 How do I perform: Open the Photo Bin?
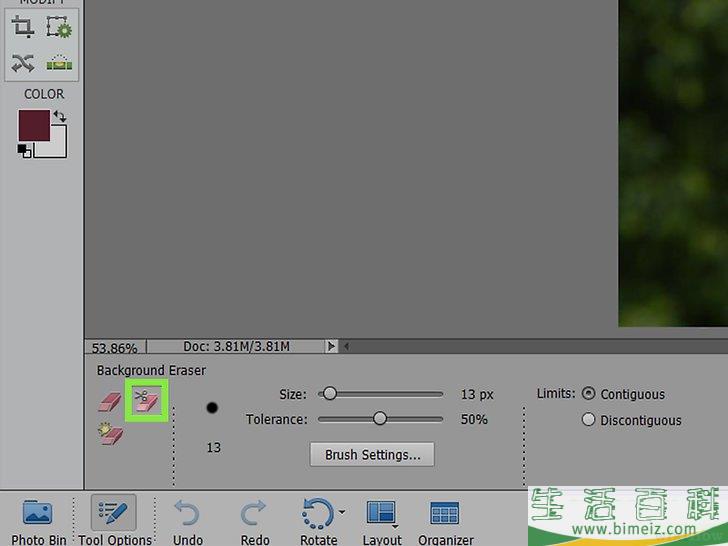click(38, 521)
